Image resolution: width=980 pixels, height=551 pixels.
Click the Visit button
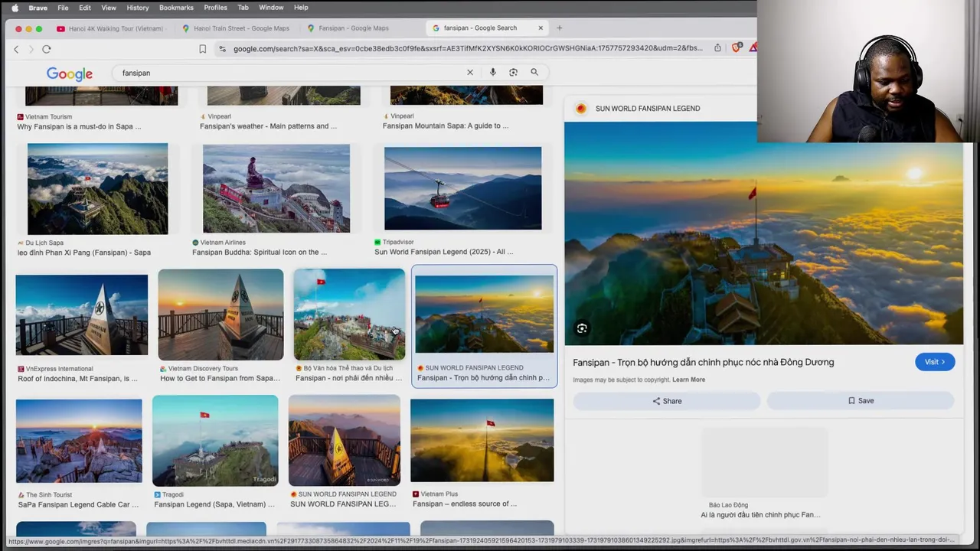point(935,362)
